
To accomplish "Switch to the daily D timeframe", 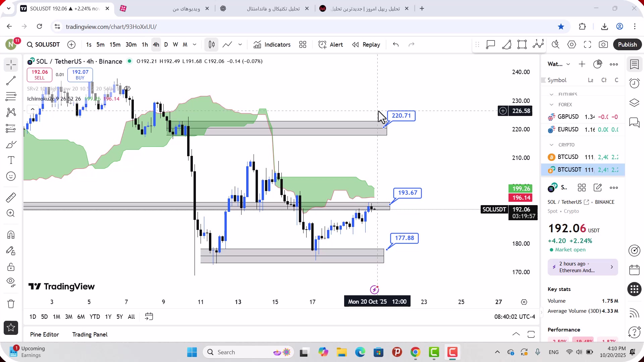I will [166, 45].
